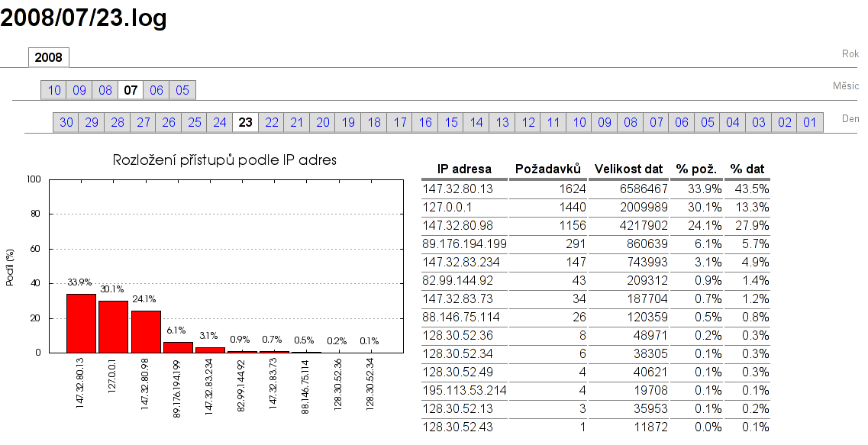Open day 22 log
868x445 pixels.
[272, 122]
